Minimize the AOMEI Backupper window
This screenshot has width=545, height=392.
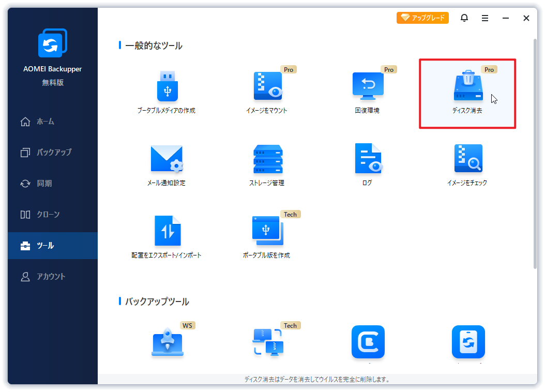click(x=506, y=18)
